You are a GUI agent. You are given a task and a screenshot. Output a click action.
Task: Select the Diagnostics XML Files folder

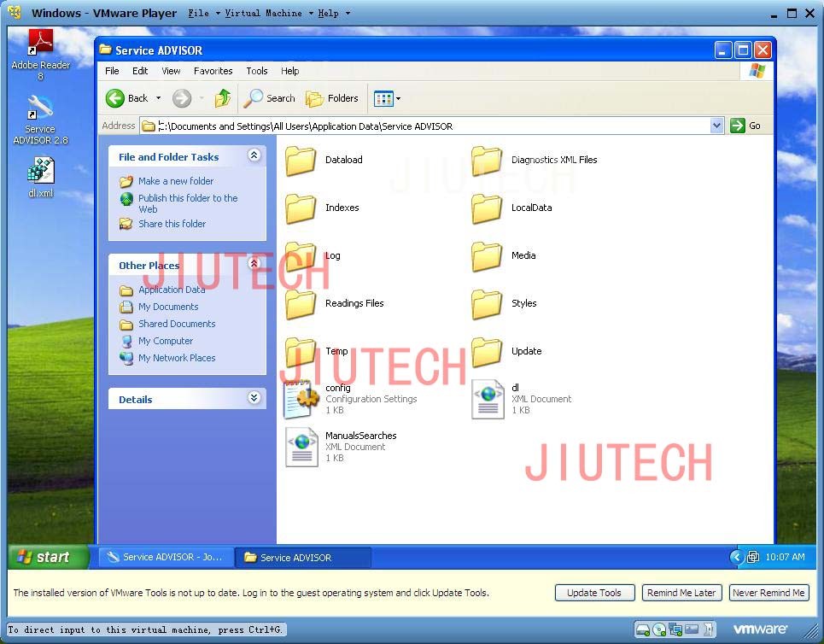535,161
